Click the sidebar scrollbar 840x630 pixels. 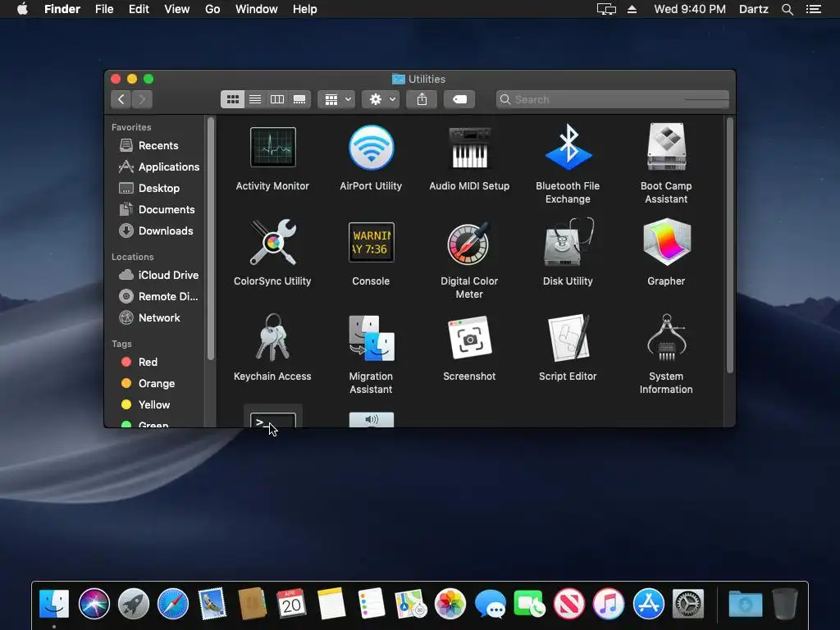pyautogui.click(x=211, y=239)
